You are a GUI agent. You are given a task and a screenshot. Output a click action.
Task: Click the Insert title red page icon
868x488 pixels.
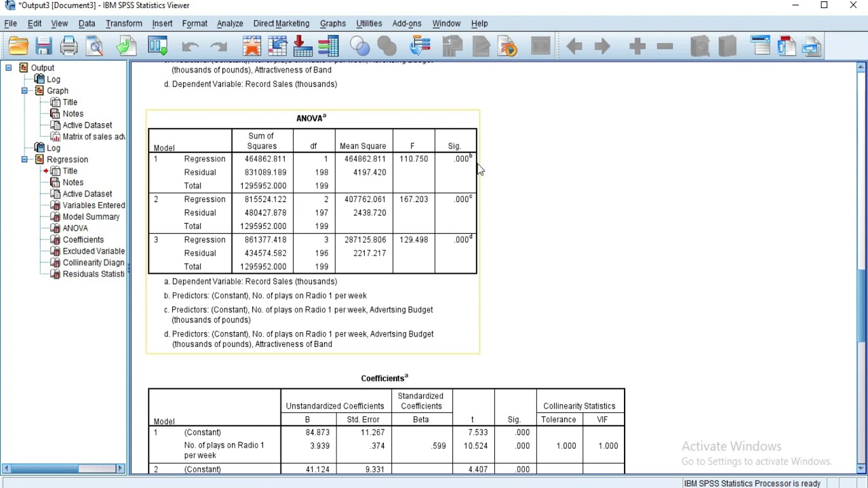click(787, 46)
